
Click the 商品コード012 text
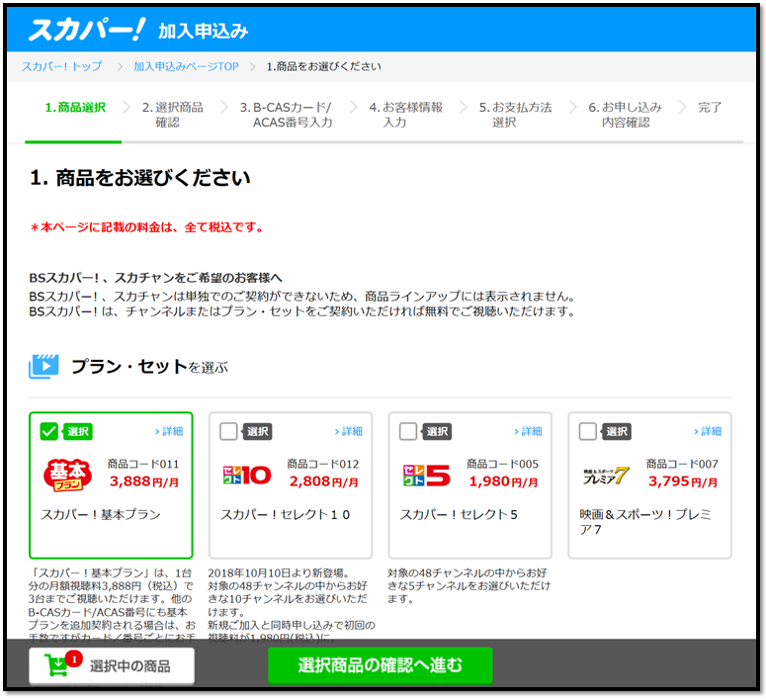[323, 464]
